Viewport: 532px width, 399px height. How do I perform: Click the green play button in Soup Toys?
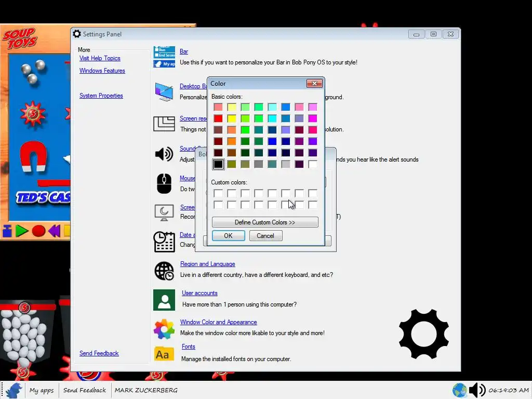[x=22, y=231]
